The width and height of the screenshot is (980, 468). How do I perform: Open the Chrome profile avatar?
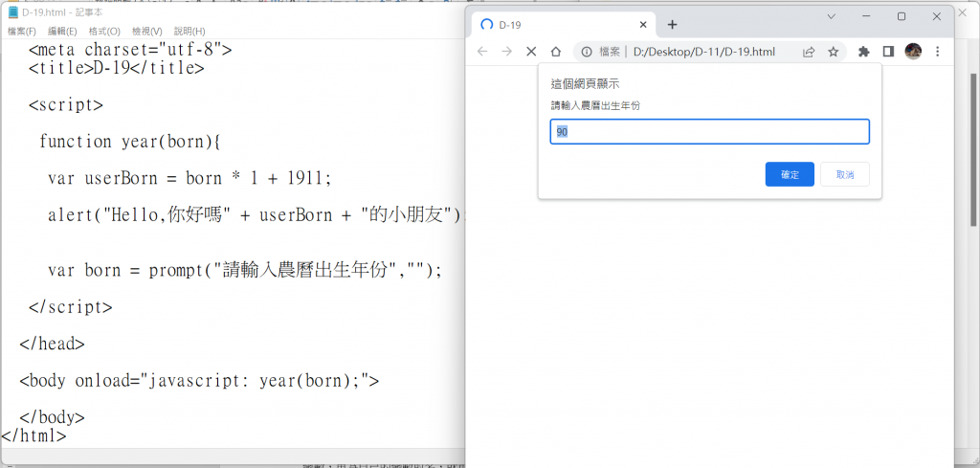point(913,52)
